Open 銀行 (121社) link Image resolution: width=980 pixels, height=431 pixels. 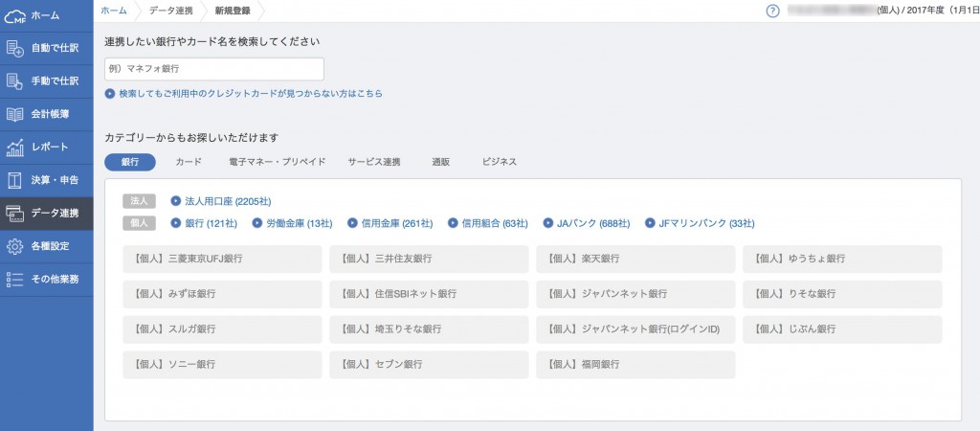[x=212, y=223]
